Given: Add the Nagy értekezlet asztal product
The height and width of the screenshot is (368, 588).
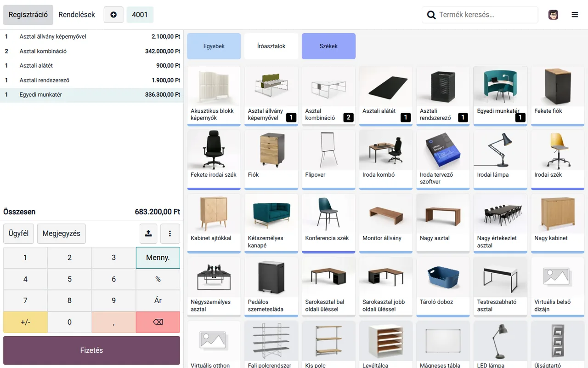Looking at the screenshot, I should pyautogui.click(x=500, y=224).
